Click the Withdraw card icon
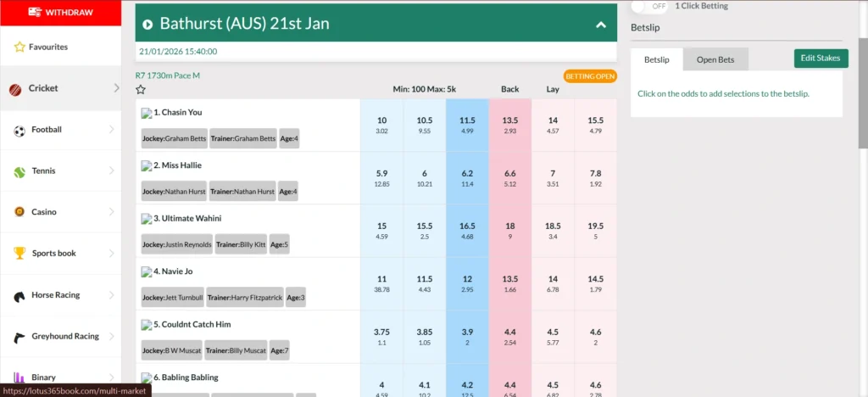The height and width of the screenshot is (397, 868). pos(34,12)
